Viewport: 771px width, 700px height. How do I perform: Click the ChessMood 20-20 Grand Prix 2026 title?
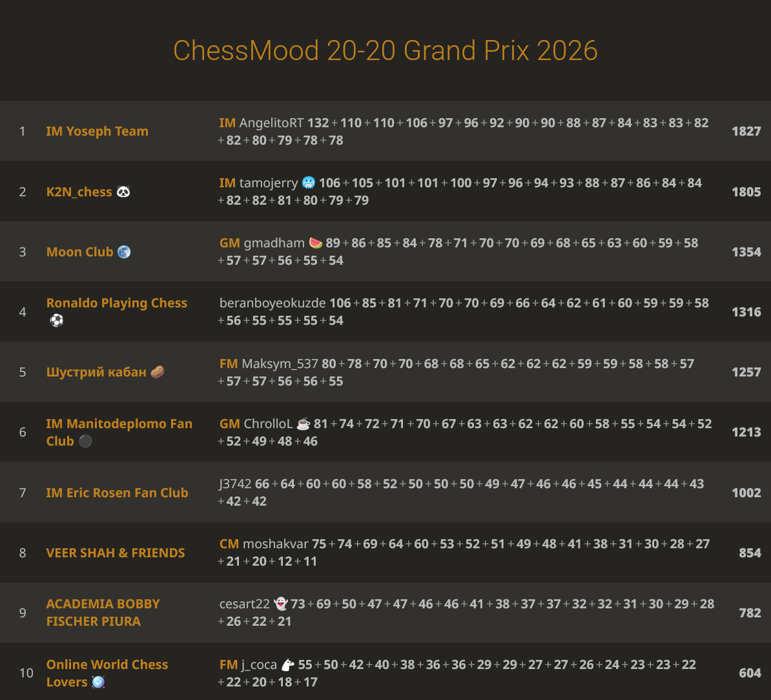click(385, 50)
